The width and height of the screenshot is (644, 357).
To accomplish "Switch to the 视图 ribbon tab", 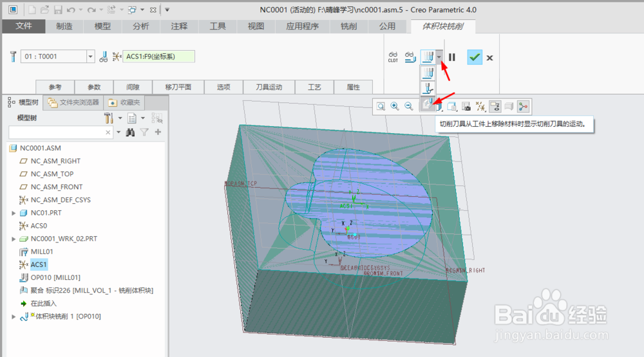I will click(x=256, y=26).
